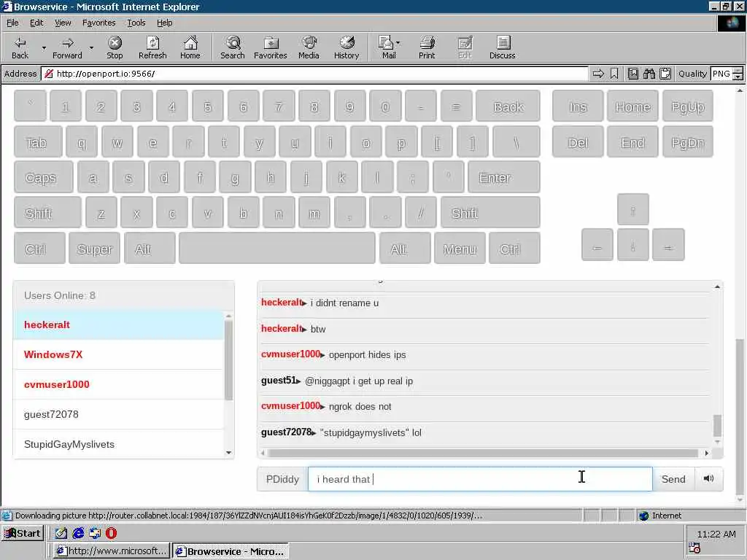Toggle the virtual keyboard right Alt key

click(405, 248)
